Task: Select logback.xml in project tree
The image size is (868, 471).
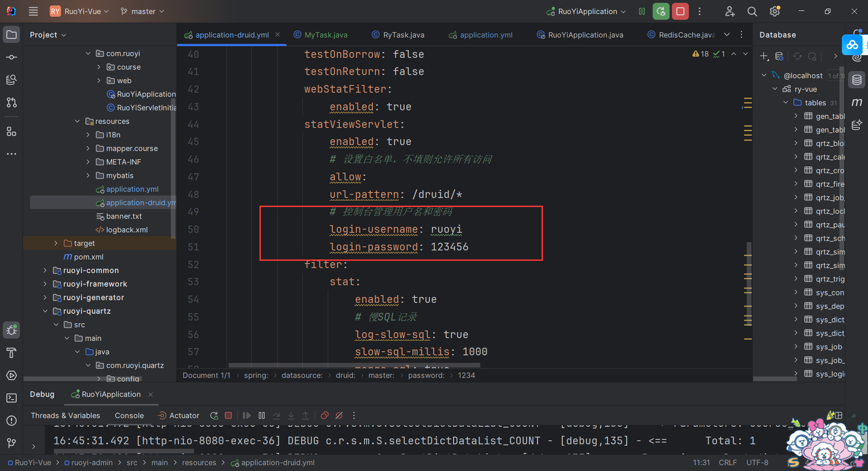Action: pyautogui.click(x=122, y=230)
